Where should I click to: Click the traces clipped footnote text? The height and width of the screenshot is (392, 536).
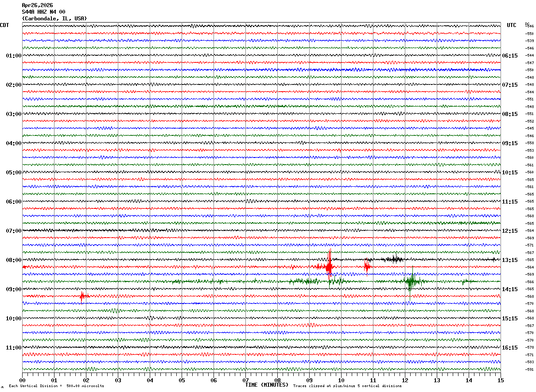(x=347, y=386)
